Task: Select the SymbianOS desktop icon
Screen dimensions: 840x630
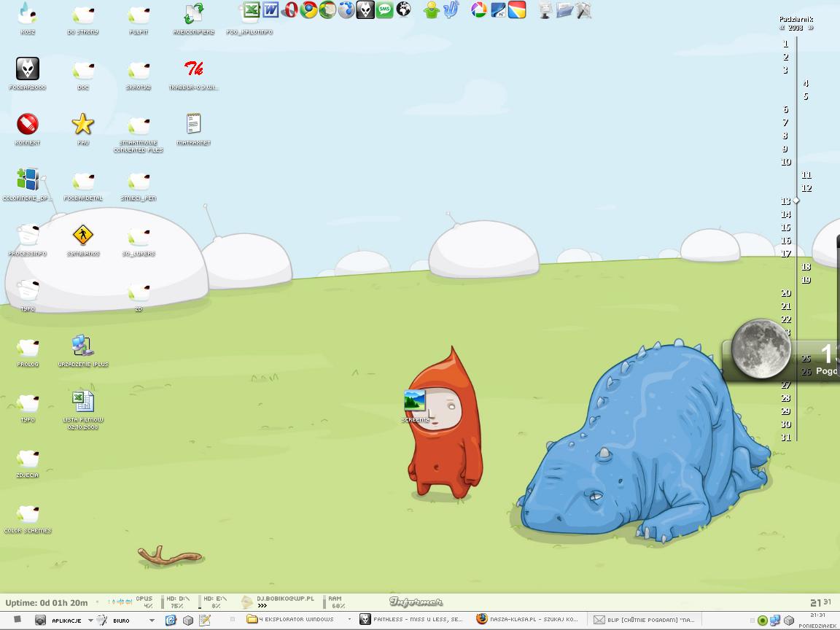Action: coord(83,240)
